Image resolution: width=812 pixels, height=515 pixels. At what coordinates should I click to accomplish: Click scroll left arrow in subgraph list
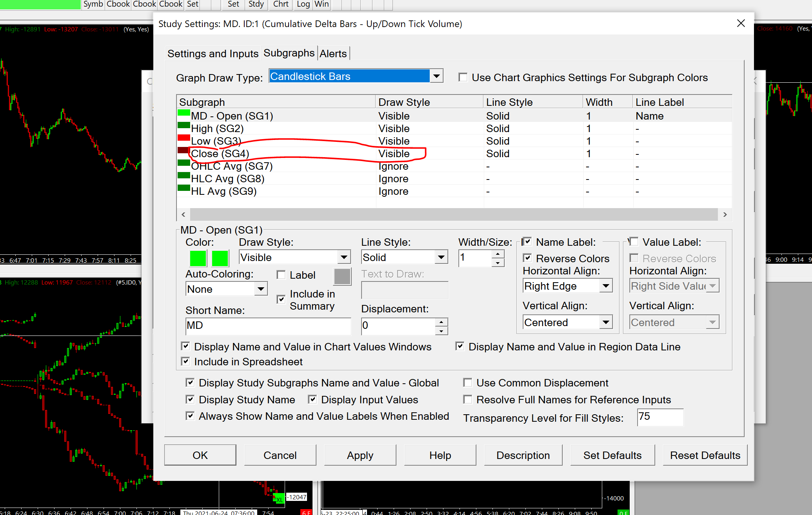(x=183, y=214)
